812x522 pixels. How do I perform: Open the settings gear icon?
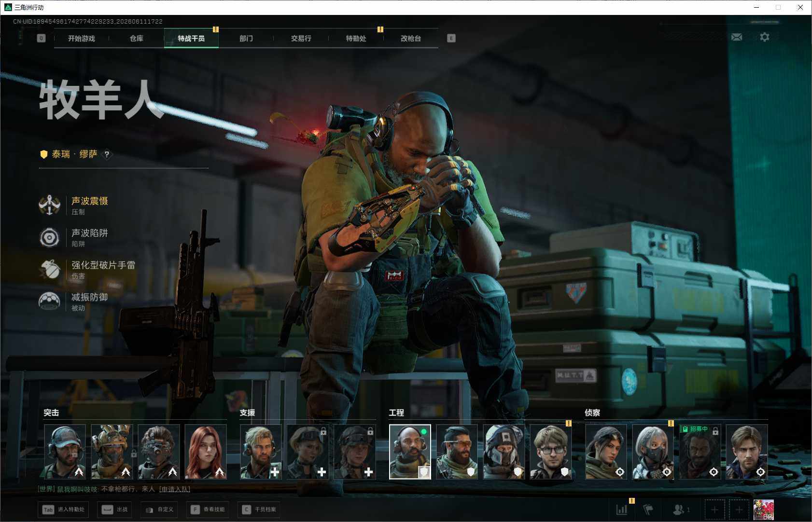click(x=765, y=37)
